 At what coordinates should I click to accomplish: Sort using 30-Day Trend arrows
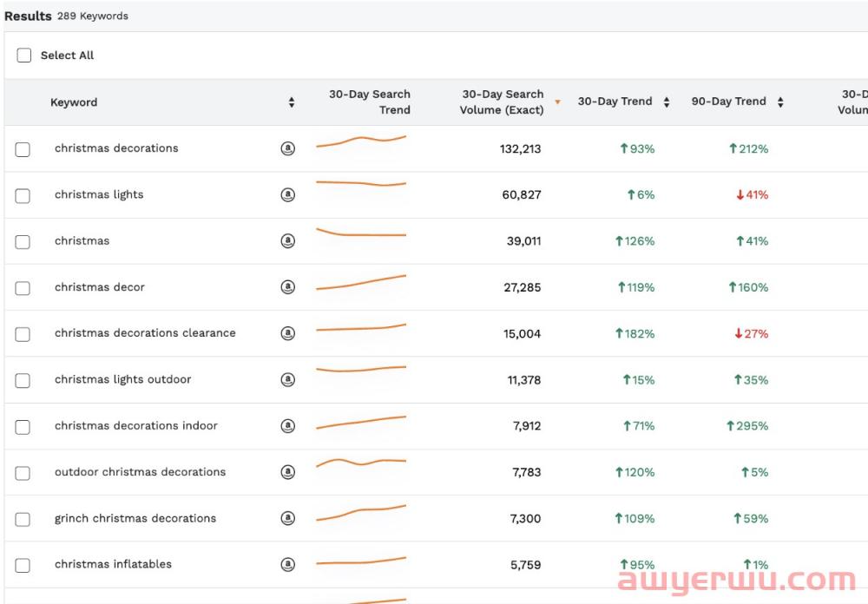[667, 102]
